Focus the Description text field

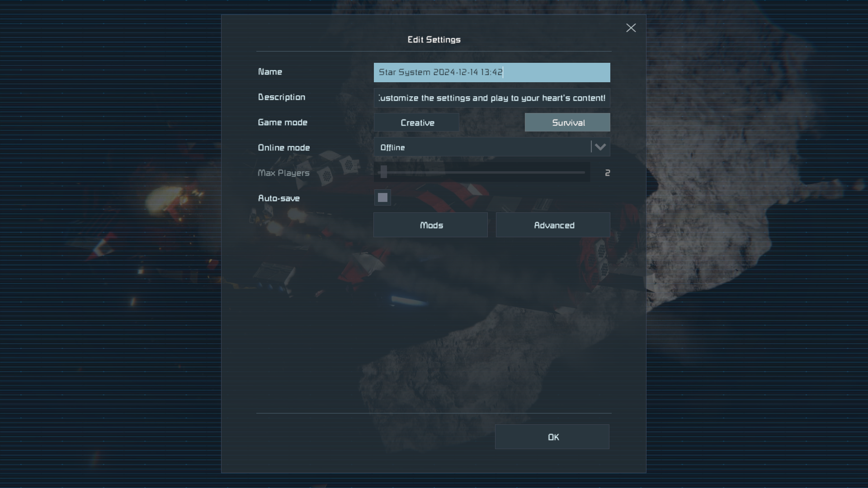coord(492,98)
